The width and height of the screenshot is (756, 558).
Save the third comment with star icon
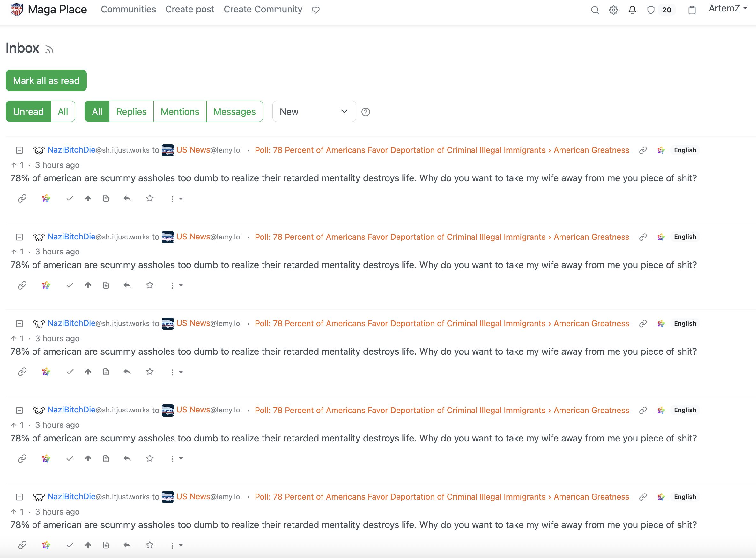pyautogui.click(x=150, y=372)
